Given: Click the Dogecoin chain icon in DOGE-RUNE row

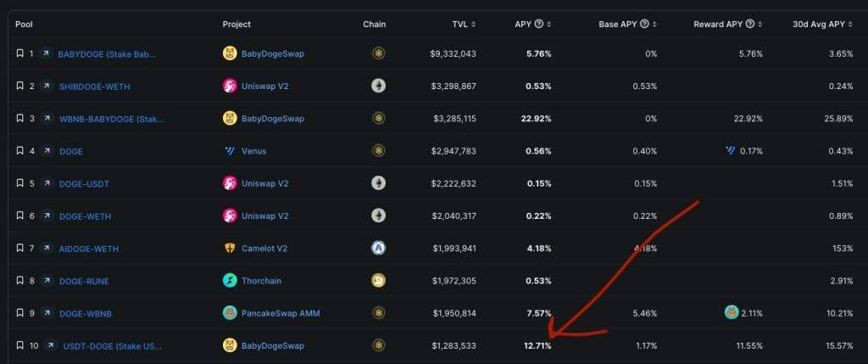Looking at the screenshot, I should [379, 281].
